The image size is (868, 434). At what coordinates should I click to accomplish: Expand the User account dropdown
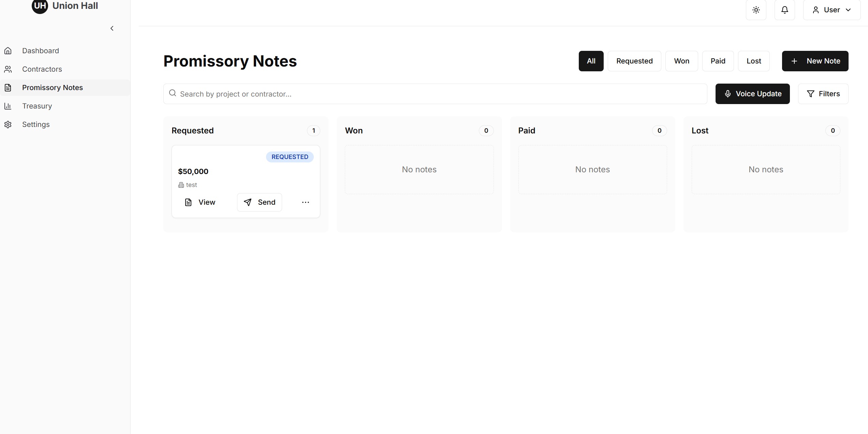(x=832, y=10)
